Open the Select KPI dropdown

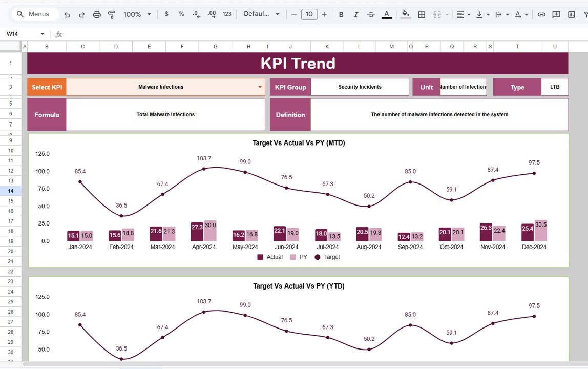click(259, 87)
